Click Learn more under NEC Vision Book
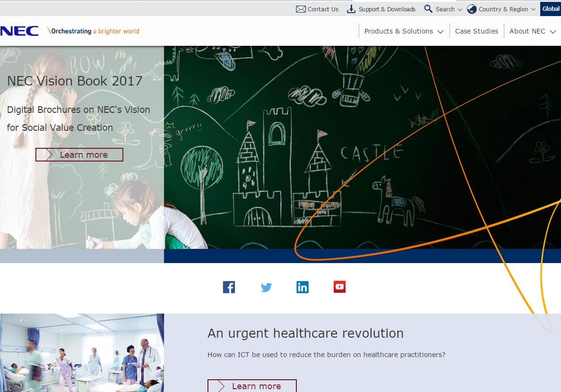Image resolution: width=561 pixels, height=392 pixels. 79,154
